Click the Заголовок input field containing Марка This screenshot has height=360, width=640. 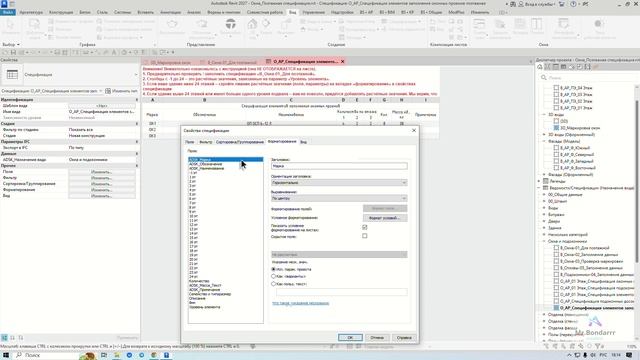pyautogui.click(x=339, y=166)
